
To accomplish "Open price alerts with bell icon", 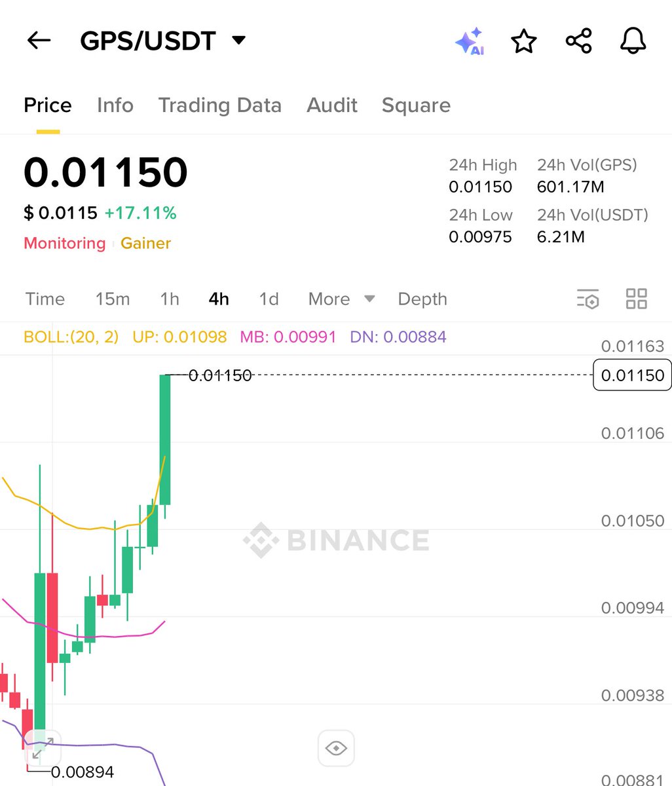I will [633, 41].
